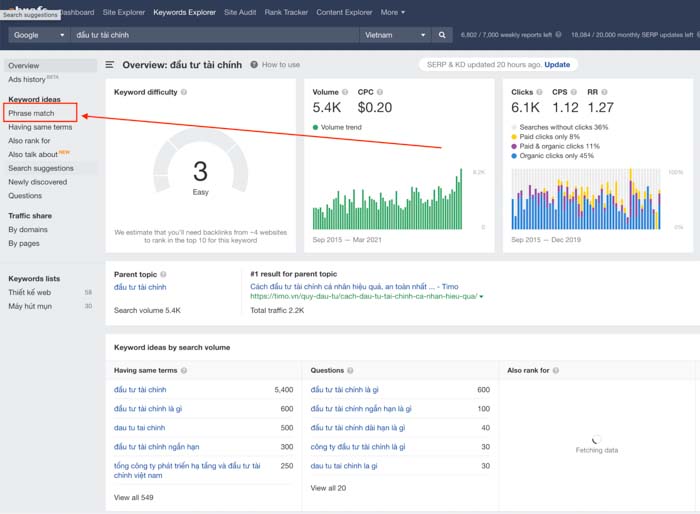Expand the More menu
700x514 pixels.
pyautogui.click(x=393, y=13)
